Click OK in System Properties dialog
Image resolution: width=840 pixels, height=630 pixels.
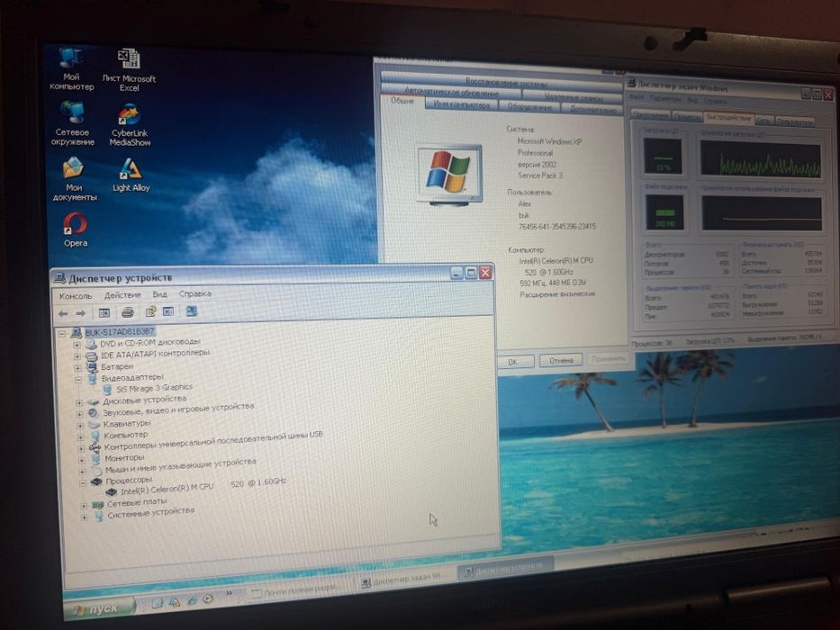(x=512, y=362)
